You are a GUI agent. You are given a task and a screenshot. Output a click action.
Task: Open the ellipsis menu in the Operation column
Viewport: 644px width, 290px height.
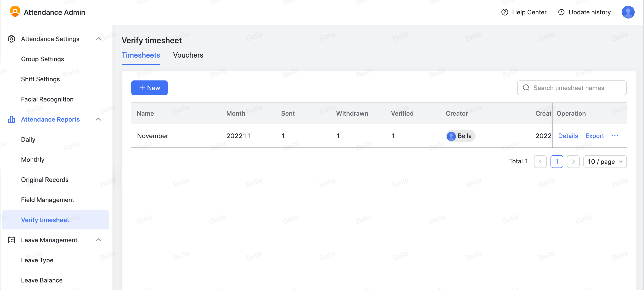[615, 136]
